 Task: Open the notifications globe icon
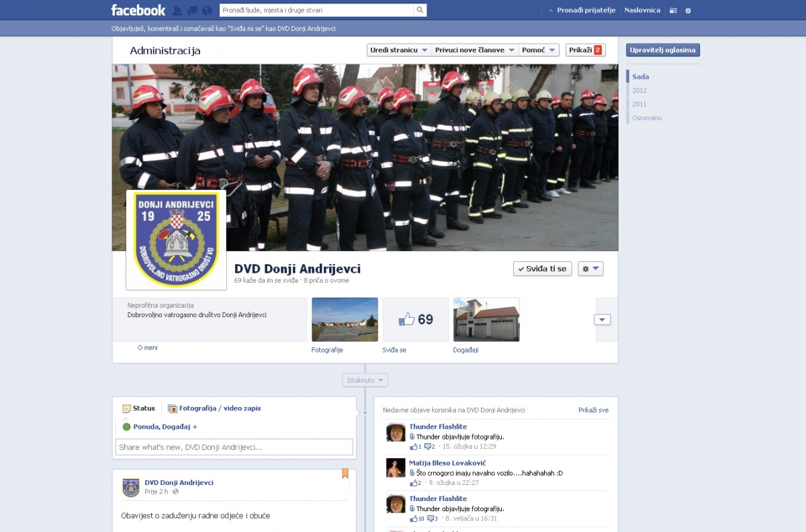(x=207, y=11)
